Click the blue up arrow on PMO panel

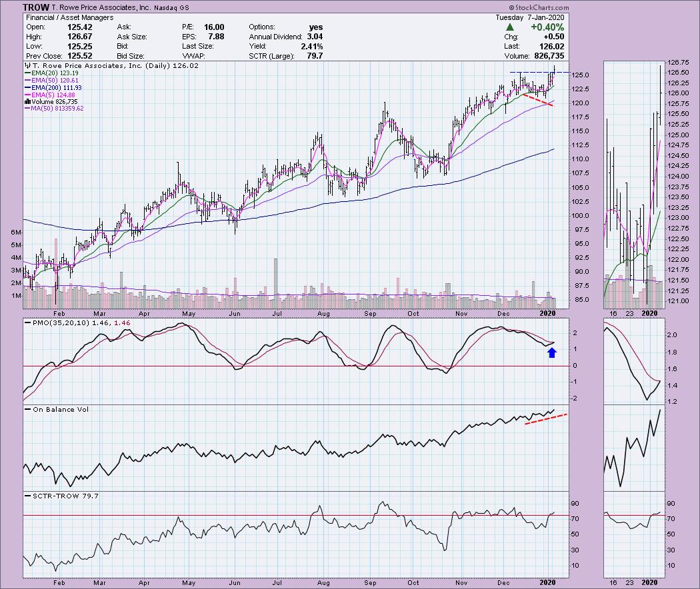(552, 353)
